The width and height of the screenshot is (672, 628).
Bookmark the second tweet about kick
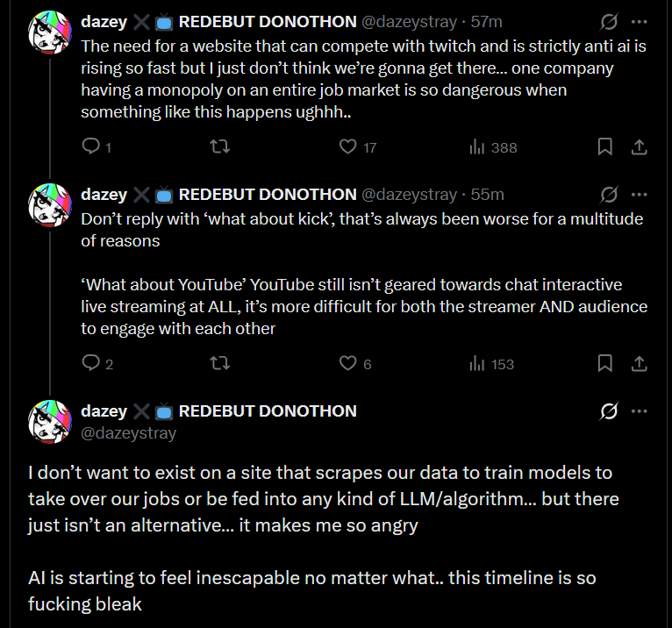[x=604, y=363]
